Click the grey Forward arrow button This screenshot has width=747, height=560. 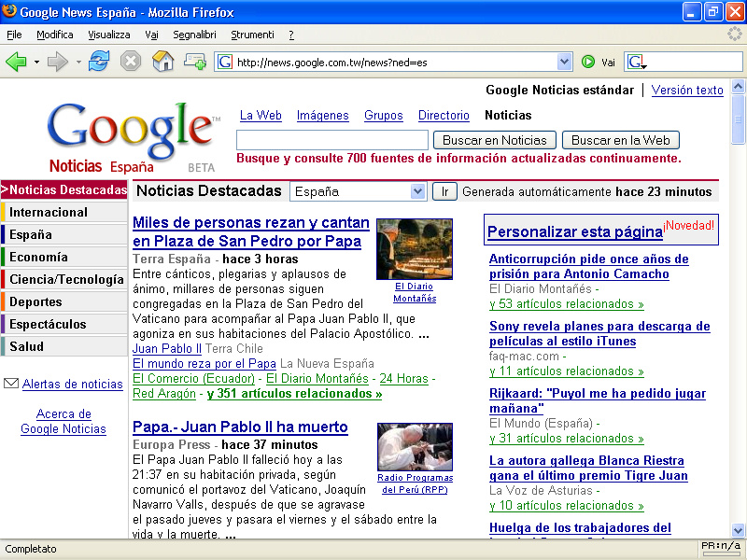(x=58, y=62)
